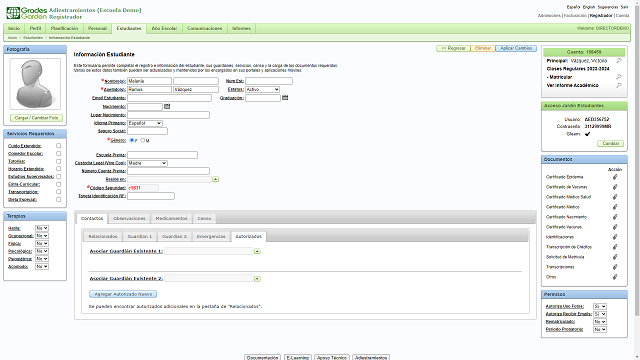Viewport: 640px width, 360px height.
Task: Attach file for Transcripciones
Action: click(x=615, y=267)
